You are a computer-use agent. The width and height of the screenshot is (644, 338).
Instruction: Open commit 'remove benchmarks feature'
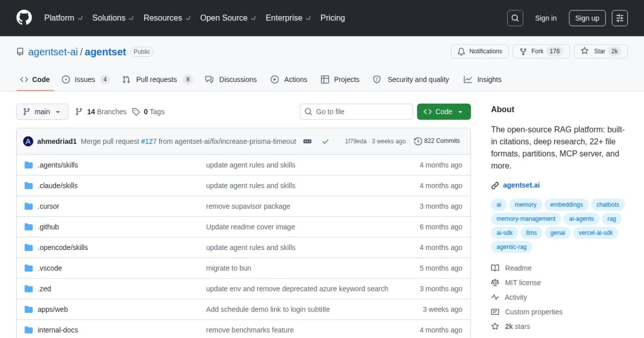[x=250, y=330]
